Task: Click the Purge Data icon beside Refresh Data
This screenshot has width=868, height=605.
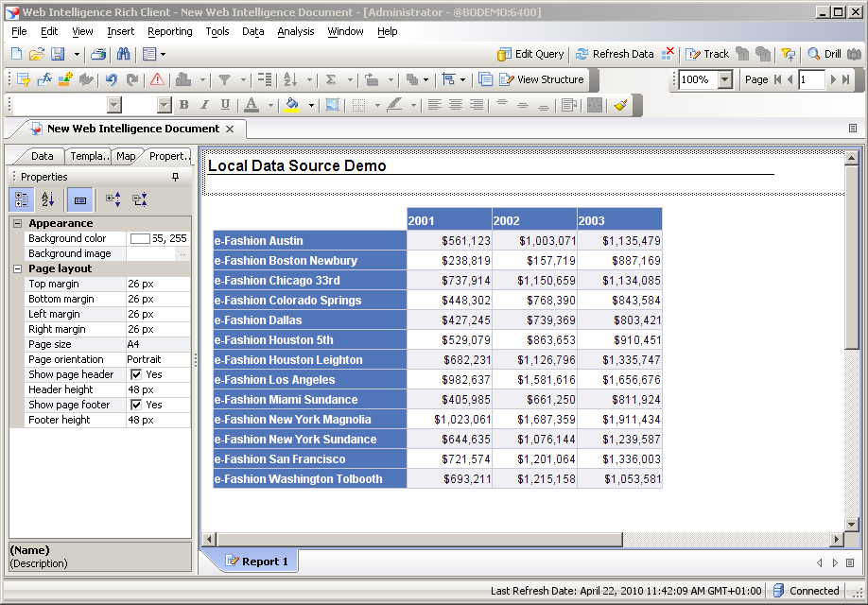Action: click(x=668, y=53)
